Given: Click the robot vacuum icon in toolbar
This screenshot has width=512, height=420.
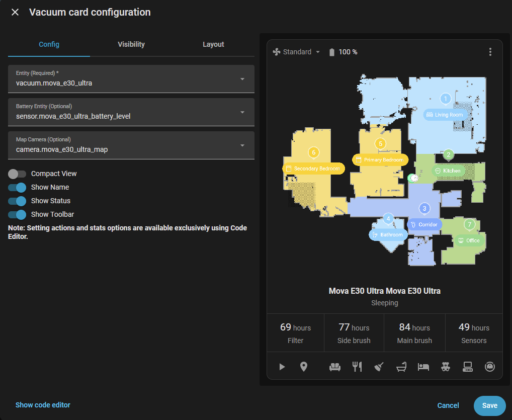Looking at the screenshot, I should coord(490,367).
